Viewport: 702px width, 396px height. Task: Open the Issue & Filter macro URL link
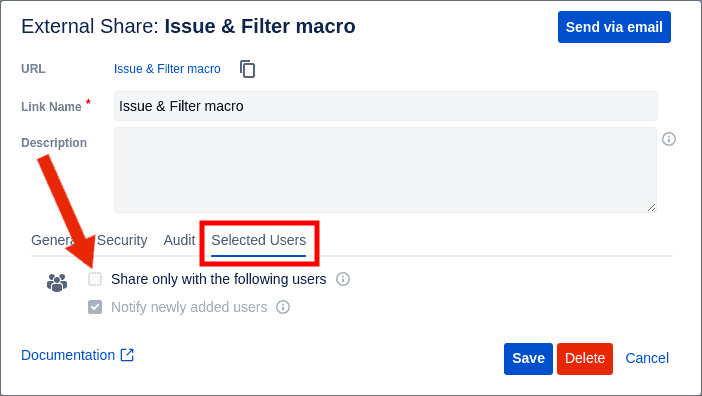[167, 69]
